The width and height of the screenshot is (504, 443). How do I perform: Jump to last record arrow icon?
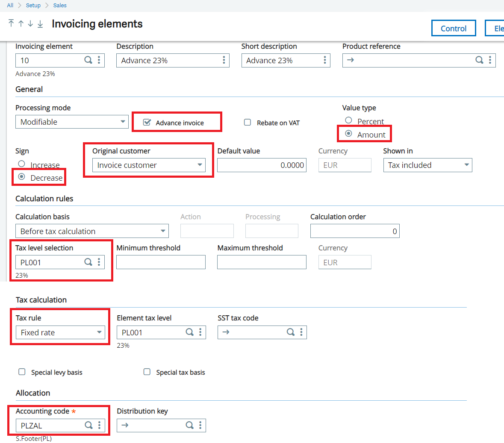(x=40, y=24)
